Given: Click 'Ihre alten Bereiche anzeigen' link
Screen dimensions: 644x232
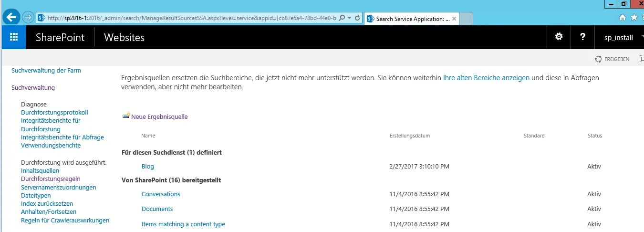Looking at the screenshot, I should point(486,77).
